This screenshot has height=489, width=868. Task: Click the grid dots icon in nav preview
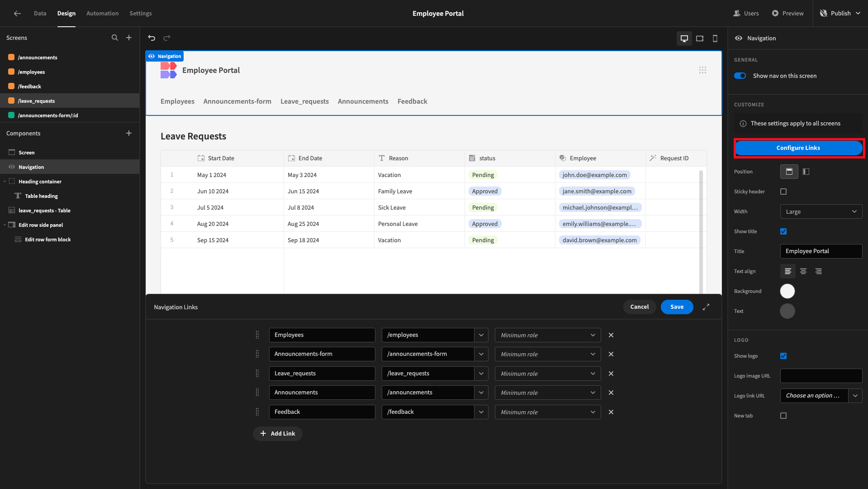pyautogui.click(x=702, y=70)
